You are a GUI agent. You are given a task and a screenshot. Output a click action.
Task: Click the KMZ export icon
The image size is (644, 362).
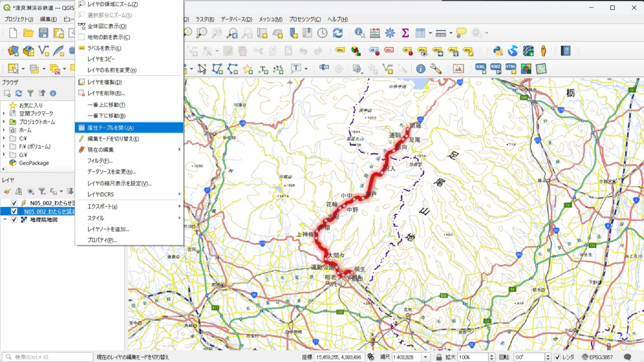pyautogui.click(x=496, y=69)
